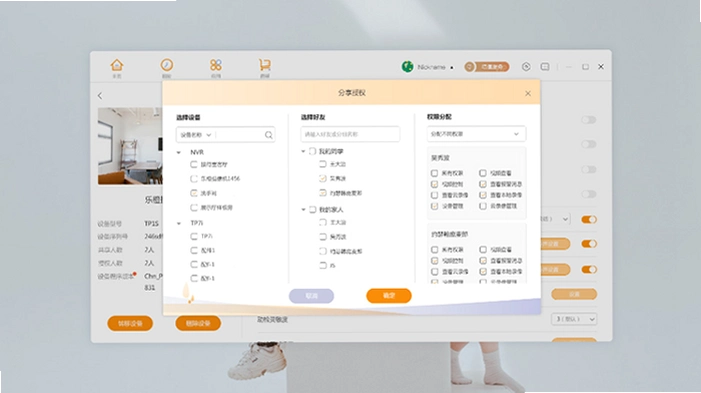Viewport: 701px width, 393px height.
Task: Check 所有权限 in the upper permission card
Action: [435, 173]
